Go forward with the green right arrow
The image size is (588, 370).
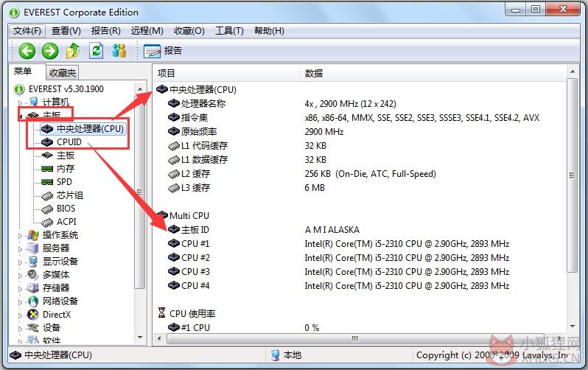[50, 50]
